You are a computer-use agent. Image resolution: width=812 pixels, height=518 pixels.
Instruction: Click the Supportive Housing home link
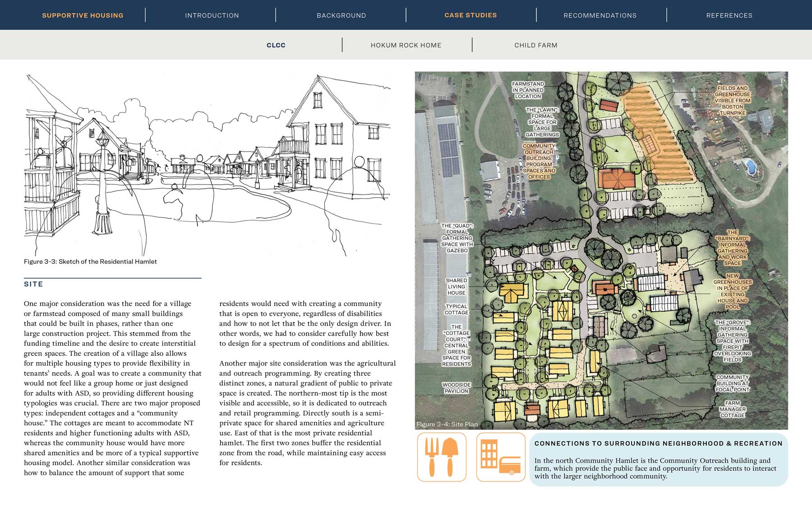click(x=82, y=15)
